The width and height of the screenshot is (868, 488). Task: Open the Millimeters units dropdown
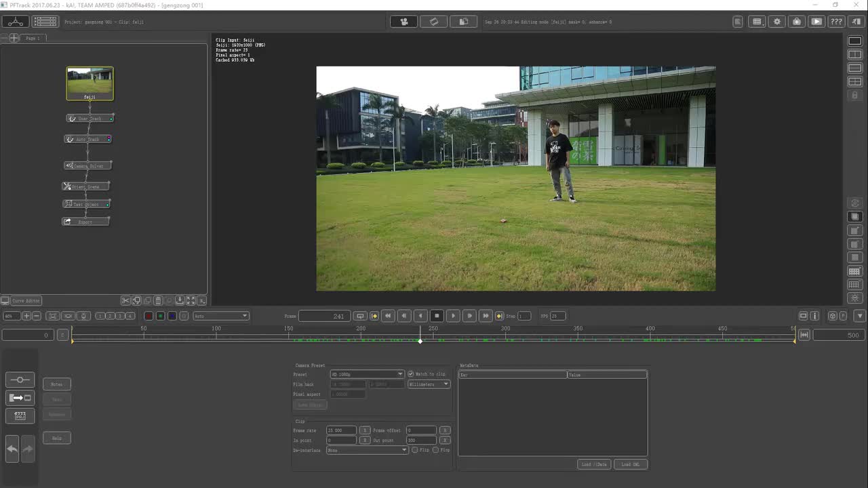pyautogui.click(x=429, y=384)
